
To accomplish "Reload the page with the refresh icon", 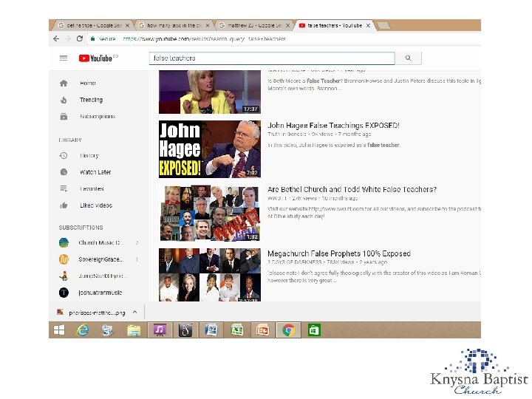I will [80, 38].
